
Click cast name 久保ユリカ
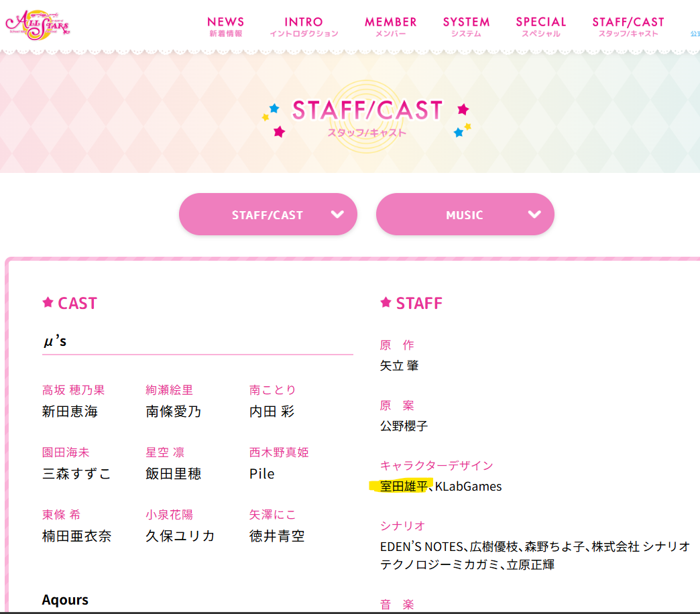coord(180,536)
